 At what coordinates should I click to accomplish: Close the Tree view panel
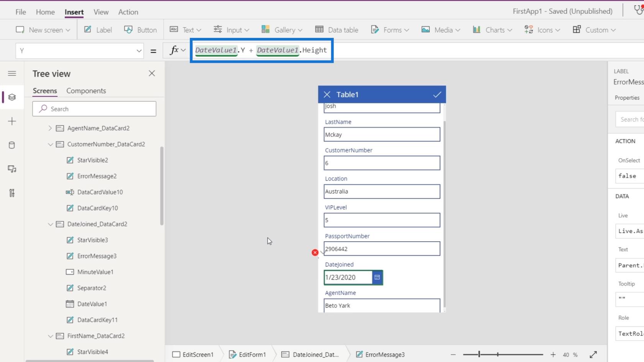point(152,73)
